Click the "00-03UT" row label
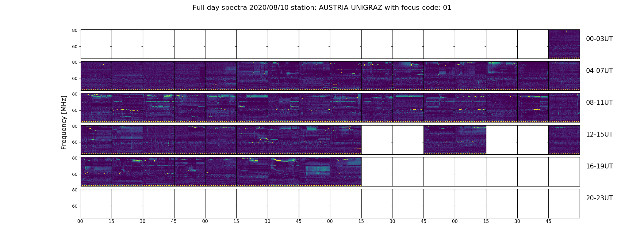The image size is (644, 245). [x=599, y=39]
